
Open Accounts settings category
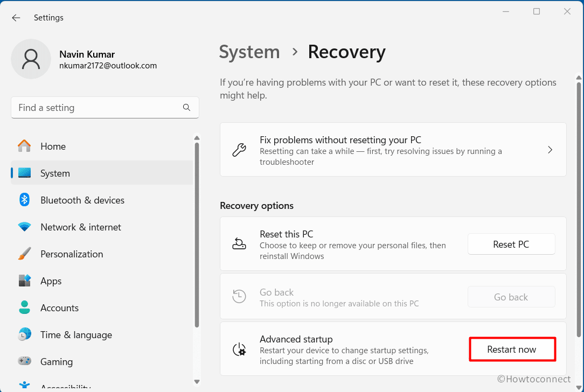pyautogui.click(x=102, y=308)
